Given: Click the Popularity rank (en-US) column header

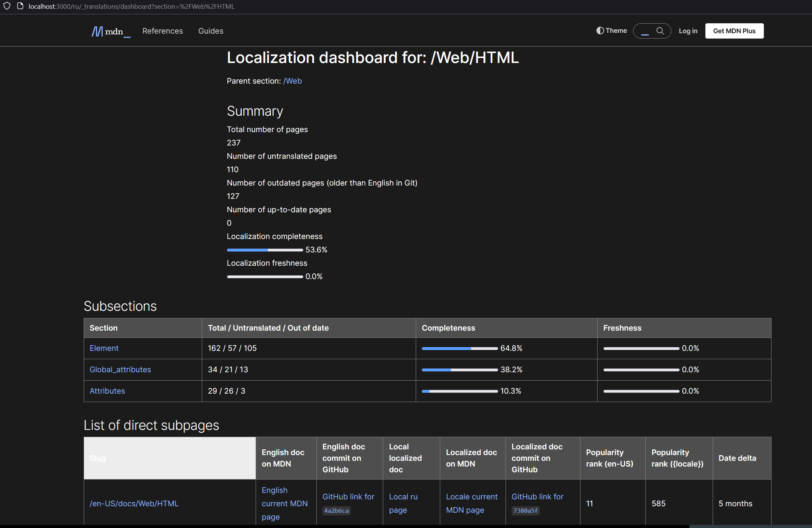Looking at the screenshot, I should pyautogui.click(x=613, y=458).
